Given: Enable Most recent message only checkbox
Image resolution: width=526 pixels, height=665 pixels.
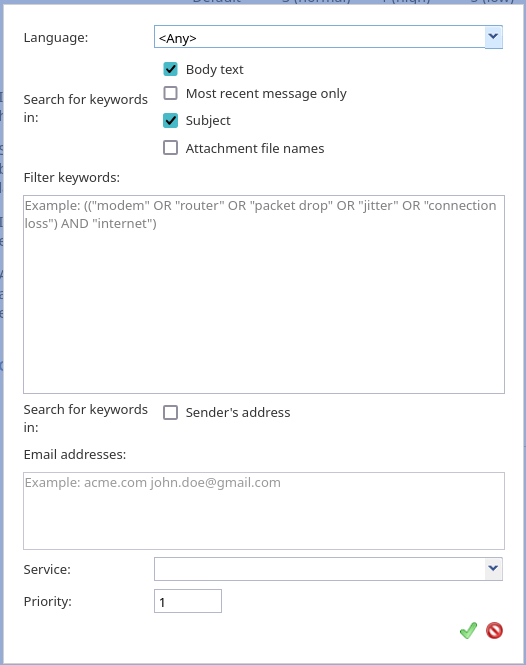Looking at the screenshot, I should click(171, 93).
